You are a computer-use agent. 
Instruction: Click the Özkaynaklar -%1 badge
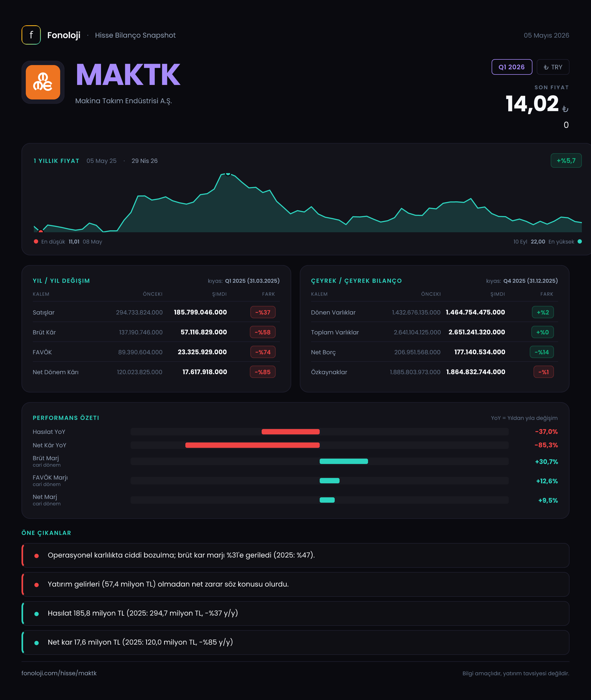point(543,372)
